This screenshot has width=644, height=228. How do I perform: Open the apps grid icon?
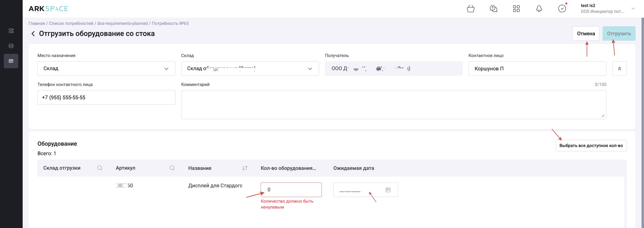[x=516, y=9]
